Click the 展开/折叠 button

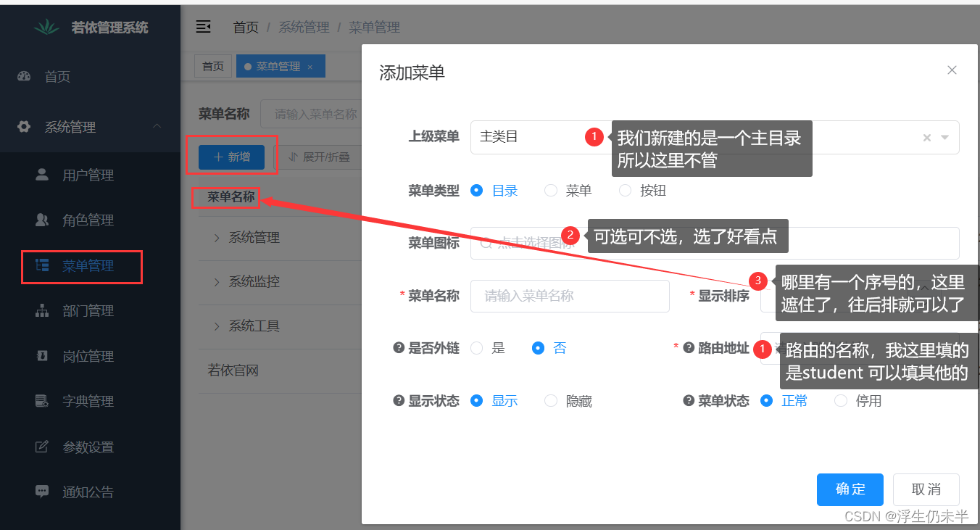(x=319, y=157)
